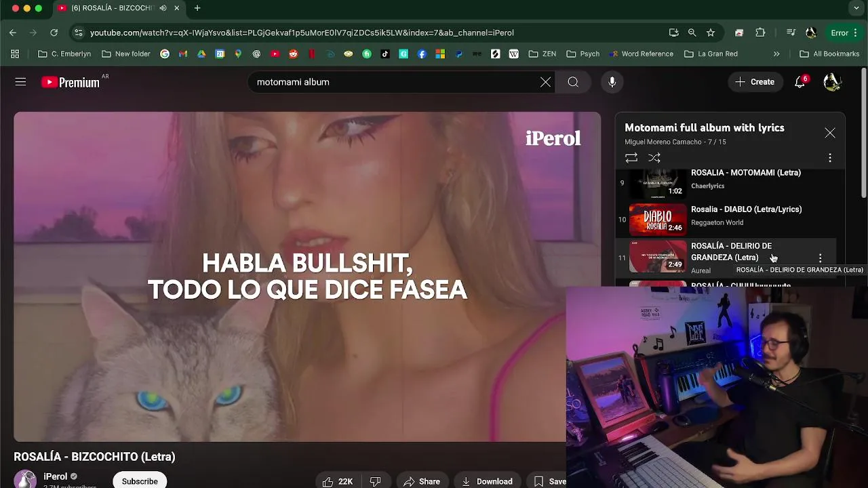Image resolution: width=868 pixels, height=488 pixels.
Task: Select the ROSALÍA YouTube tab
Action: [x=119, y=8]
